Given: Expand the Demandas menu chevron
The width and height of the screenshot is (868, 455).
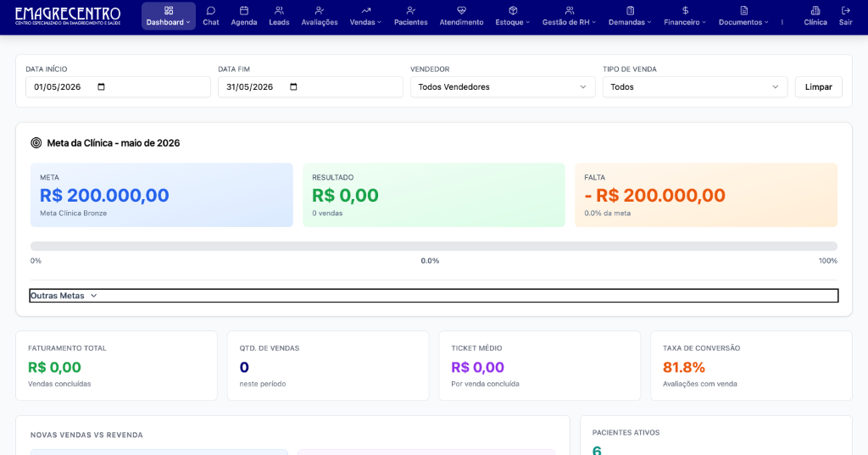Looking at the screenshot, I should (649, 23).
